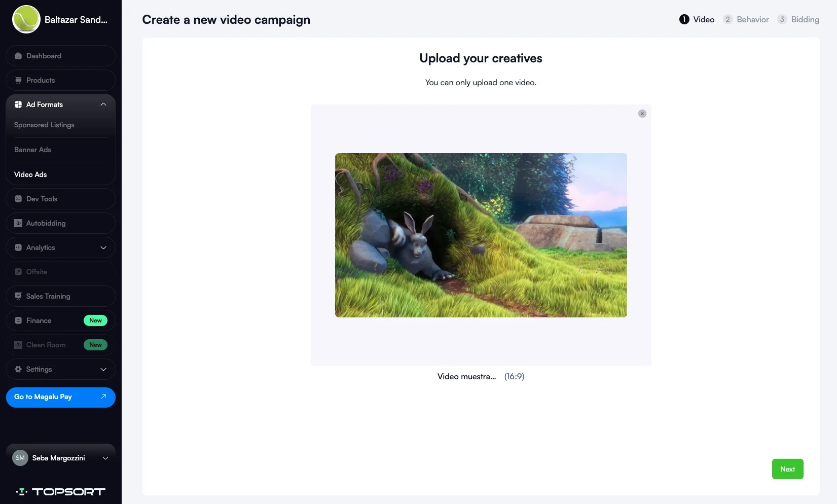Click the Analytics icon
The image size is (837, 504).
click(x=18, y=247)
